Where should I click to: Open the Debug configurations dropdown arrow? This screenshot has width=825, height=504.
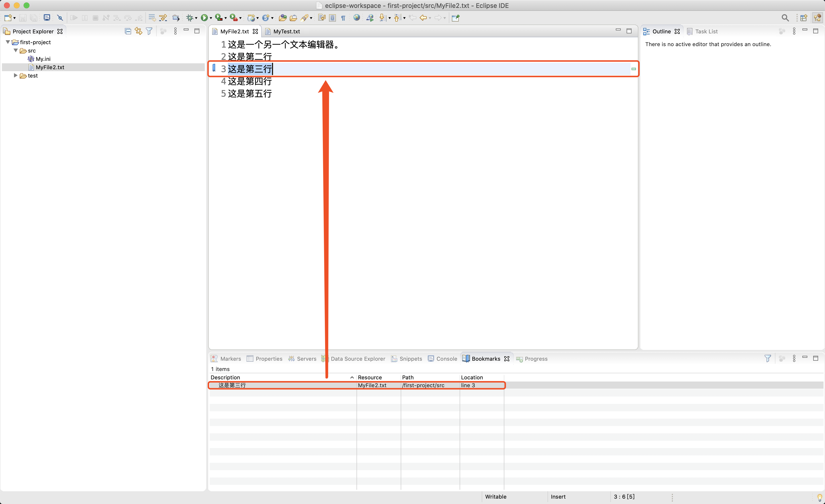coord(196,18)
